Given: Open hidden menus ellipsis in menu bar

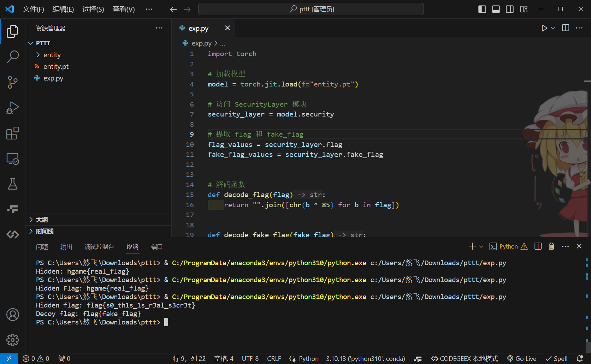Looking at the screenshot, I should coord(149,9).
